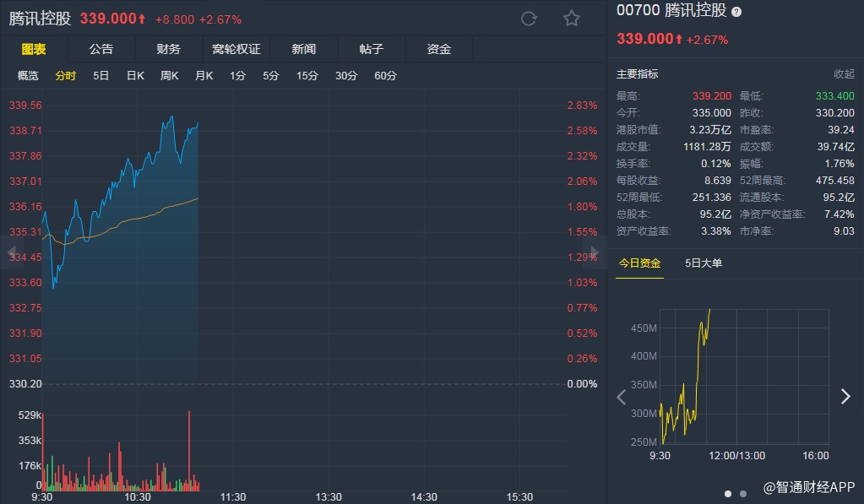Open the 今日资金 tab

638,263
